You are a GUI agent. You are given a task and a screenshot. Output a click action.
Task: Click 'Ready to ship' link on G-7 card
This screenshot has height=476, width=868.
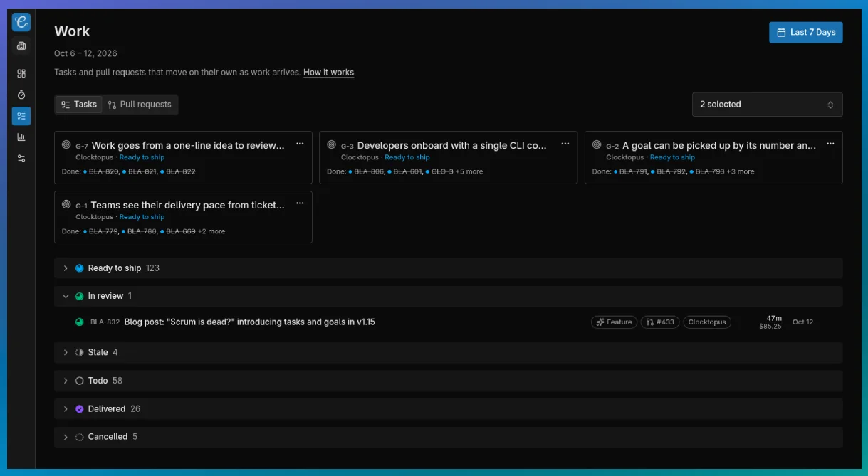[142, 157]
